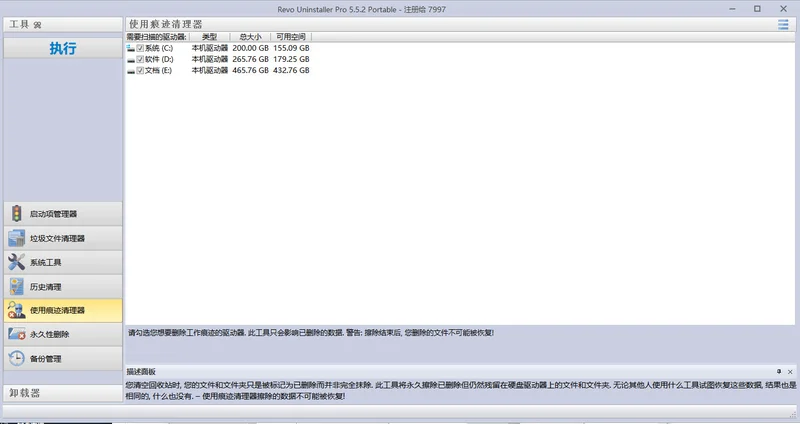
Task: Minimize the Revo Uninstaller window
Action: pyautogui.click(x=733, y=9)
